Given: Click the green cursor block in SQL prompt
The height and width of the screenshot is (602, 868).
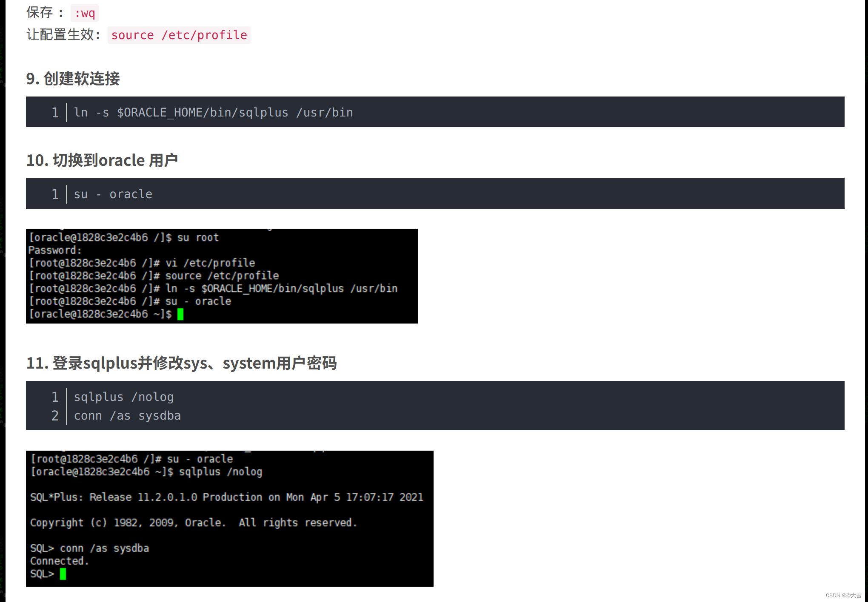Looking at the screenshot, I should [x=63, y=574].
